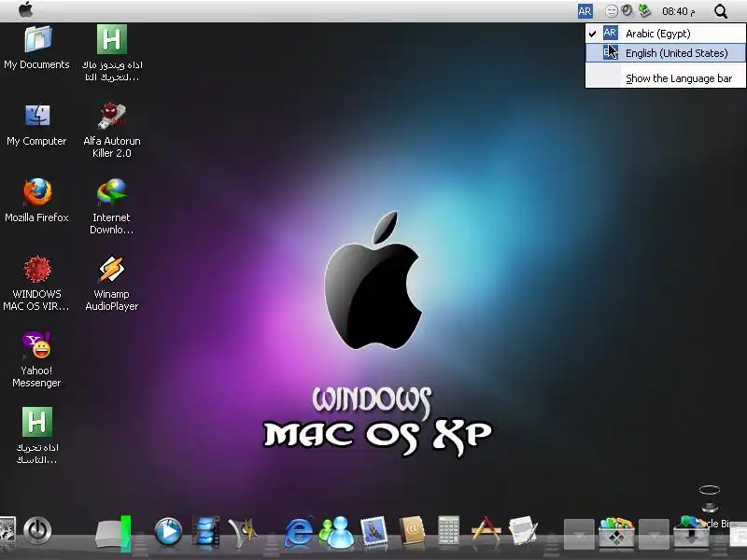The image size is (747, 560).
Task: Open the magnifying glass search icon
Action: [721, 11]
